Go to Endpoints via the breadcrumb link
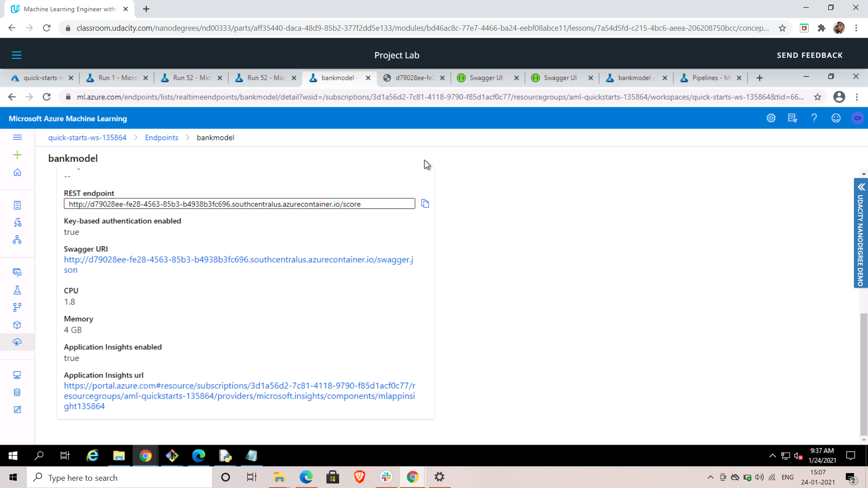 [x=161, y=137]
